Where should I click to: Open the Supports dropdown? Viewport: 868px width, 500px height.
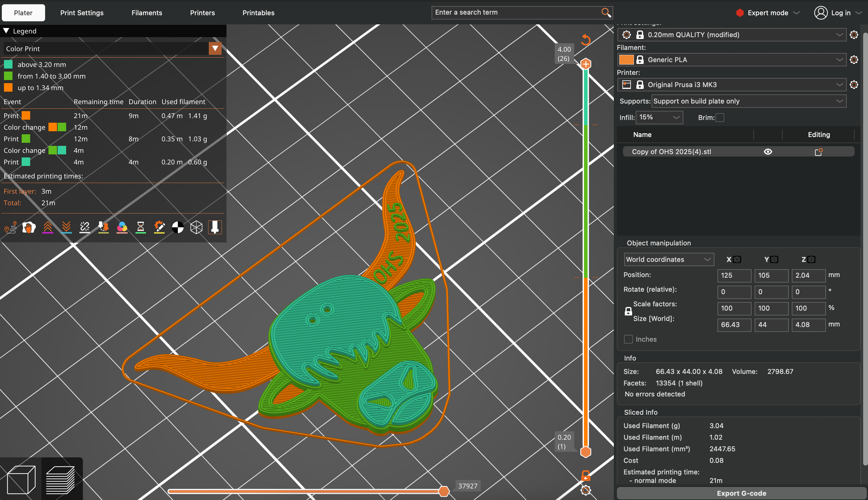749,101
